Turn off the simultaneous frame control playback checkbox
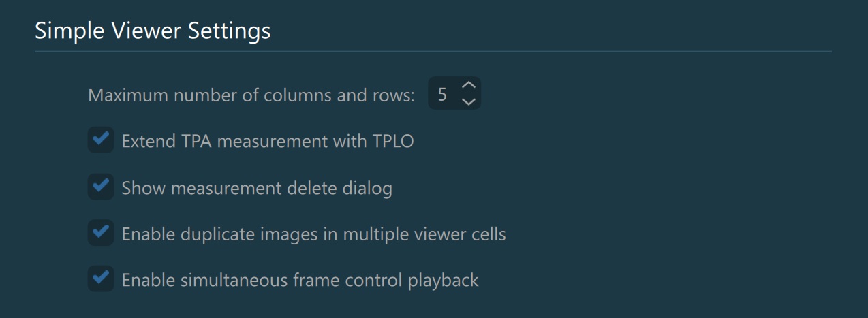Viewport: 868px width, 318px height. pyautogui.click(x=101, y=279)
